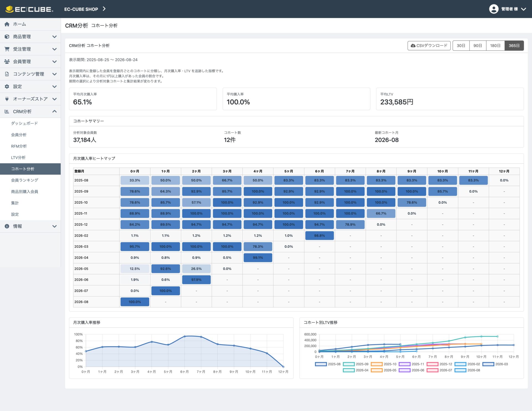Click the 2026-06 row 97.9% cell

(196, 280)
